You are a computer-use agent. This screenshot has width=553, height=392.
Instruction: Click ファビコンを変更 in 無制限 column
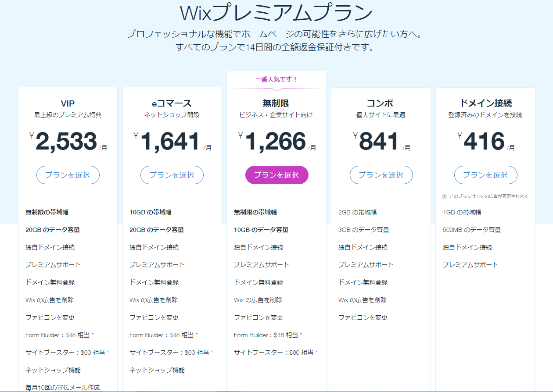click(259, 317)
